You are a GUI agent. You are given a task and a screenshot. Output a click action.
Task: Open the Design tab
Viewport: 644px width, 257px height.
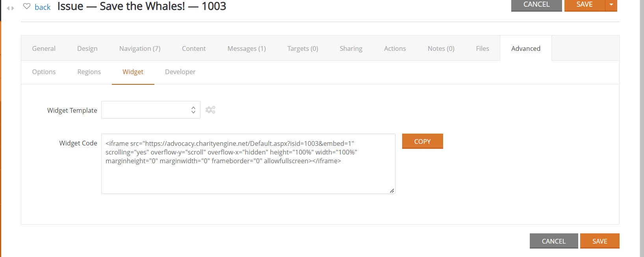tap(87, 48)
